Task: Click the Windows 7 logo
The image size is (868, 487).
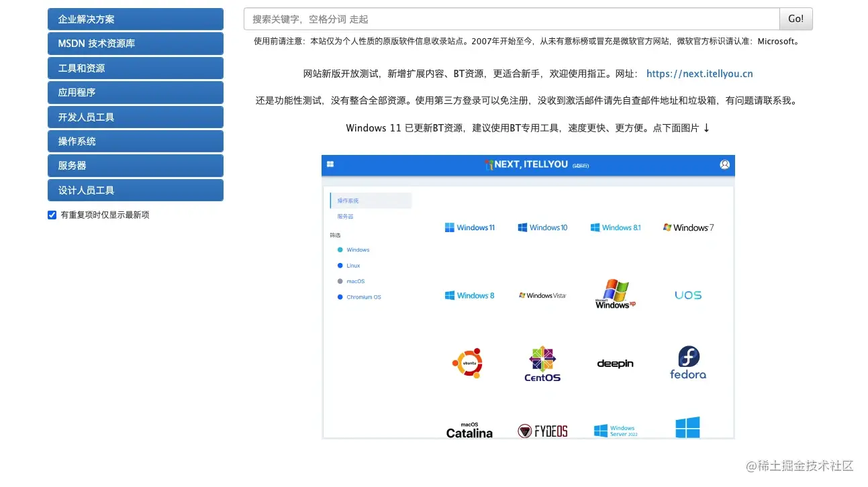Action: pos(688,227)
